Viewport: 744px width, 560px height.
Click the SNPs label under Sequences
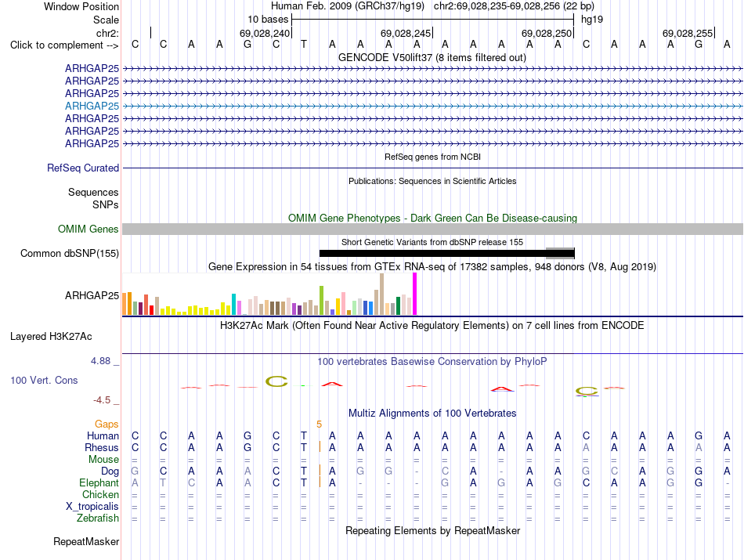click(x=106, y=205)
